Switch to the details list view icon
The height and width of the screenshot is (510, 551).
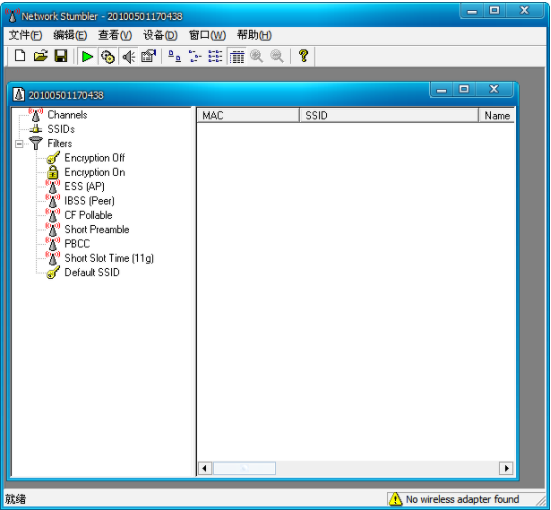tap(237, 57)
